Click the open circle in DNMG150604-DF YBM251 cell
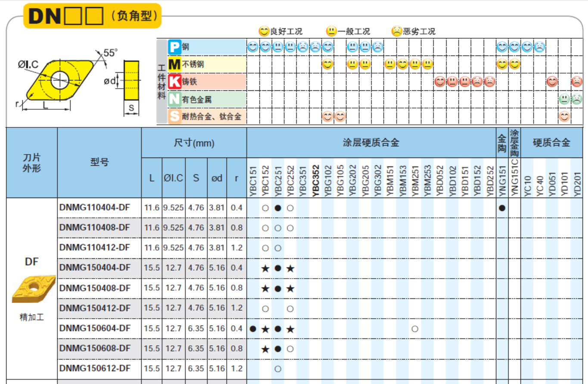This screenshot has width=588, height=384. pyautogui.click(x=415, y=329)
